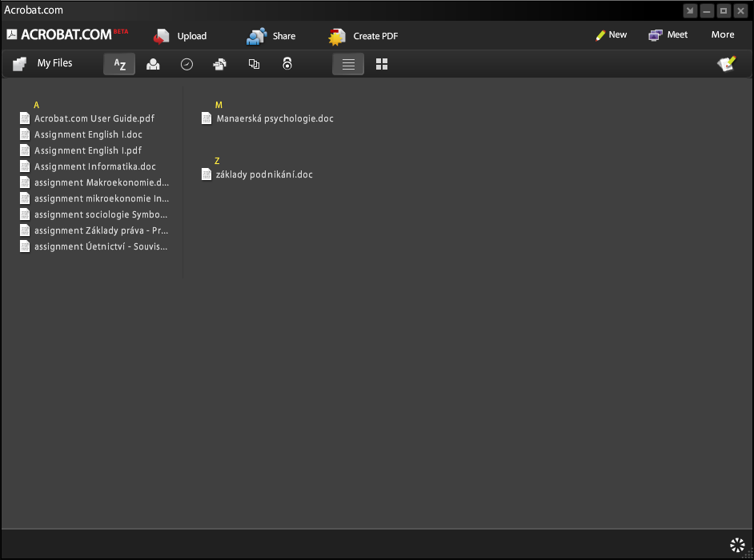The image size is (754, 560).
Task: Click the compact mode window button
Action: pyautogui.click(x=690, y=10)
